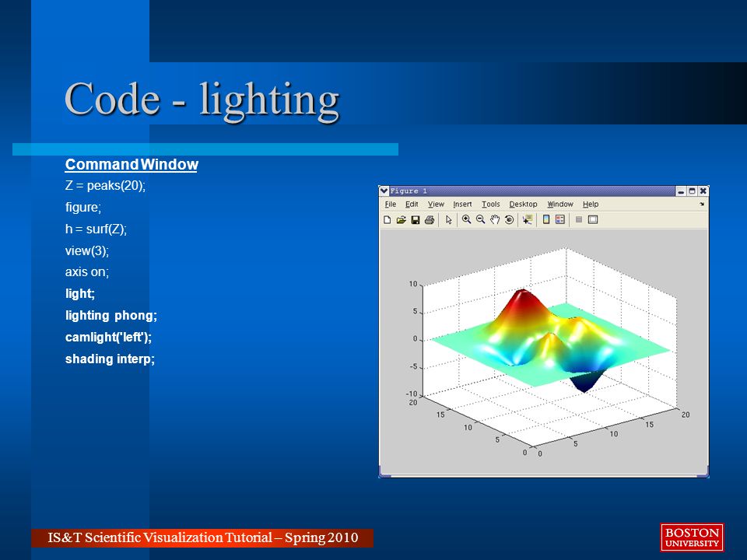
Task: Save the figure with floppy disk icon
Action: tap(416, 219)
